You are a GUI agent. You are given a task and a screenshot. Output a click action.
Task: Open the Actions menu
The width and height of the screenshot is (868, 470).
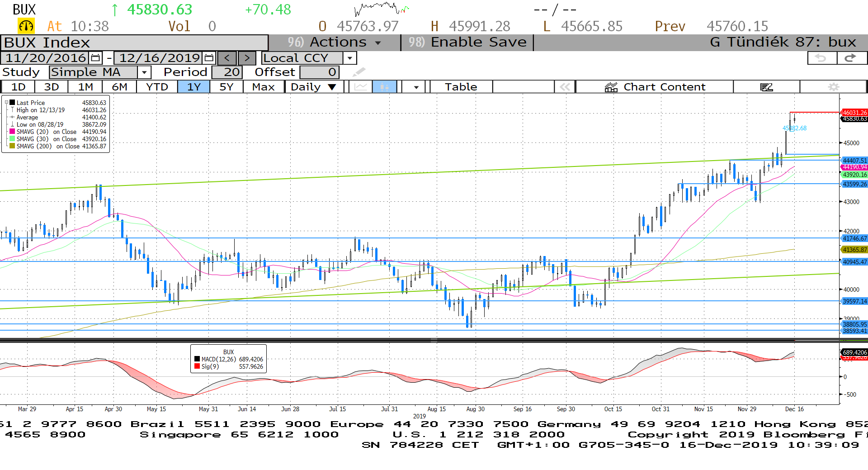[x=335, y=42]
